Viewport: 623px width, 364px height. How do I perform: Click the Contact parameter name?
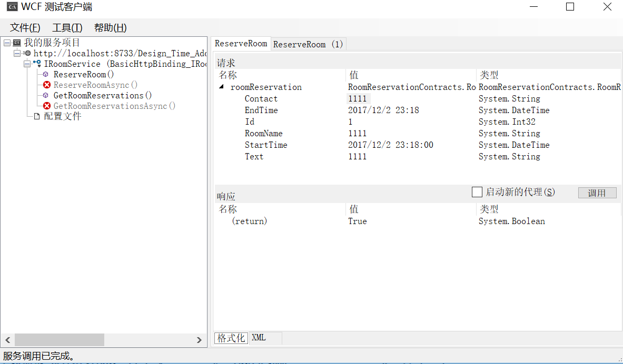(261, 98)
